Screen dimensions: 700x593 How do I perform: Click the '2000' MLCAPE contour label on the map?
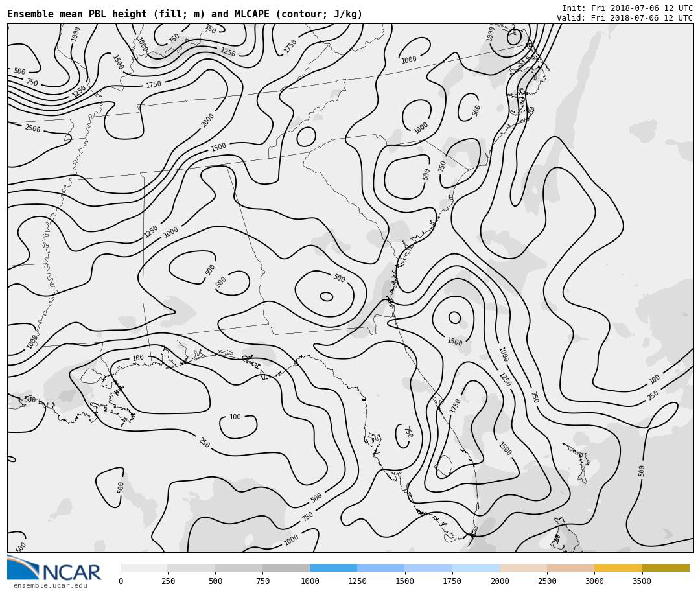point(207,120)
